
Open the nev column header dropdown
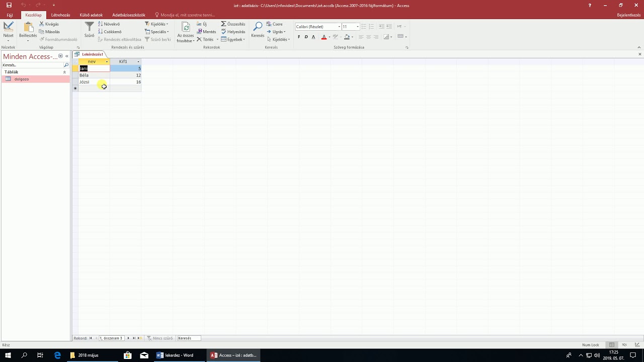click(107, 61)
